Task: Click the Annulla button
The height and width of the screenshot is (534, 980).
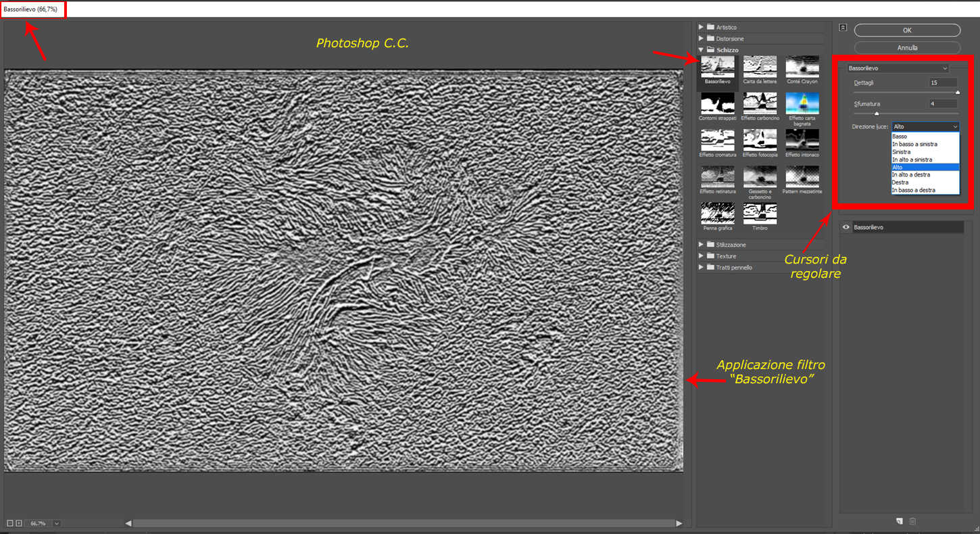Action: pyautogui.click(x=907, y=48)
